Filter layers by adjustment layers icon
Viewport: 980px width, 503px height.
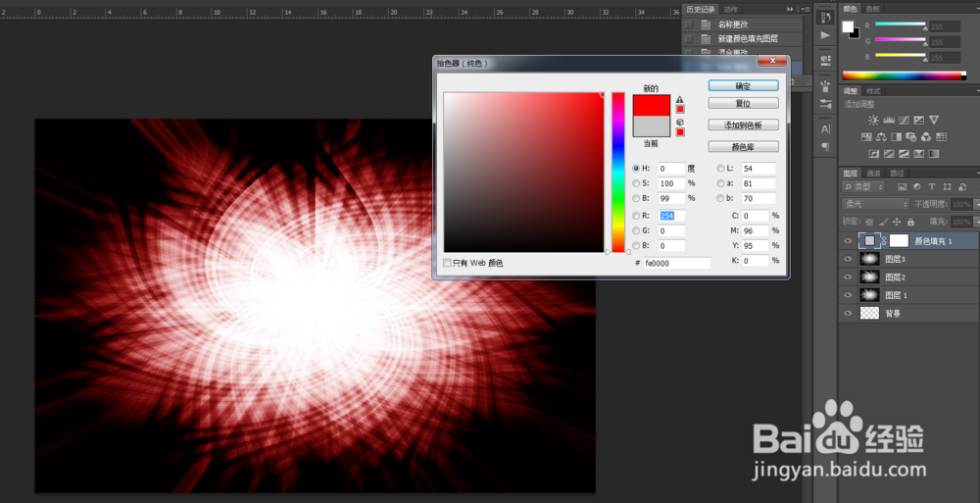click(917, 186)
